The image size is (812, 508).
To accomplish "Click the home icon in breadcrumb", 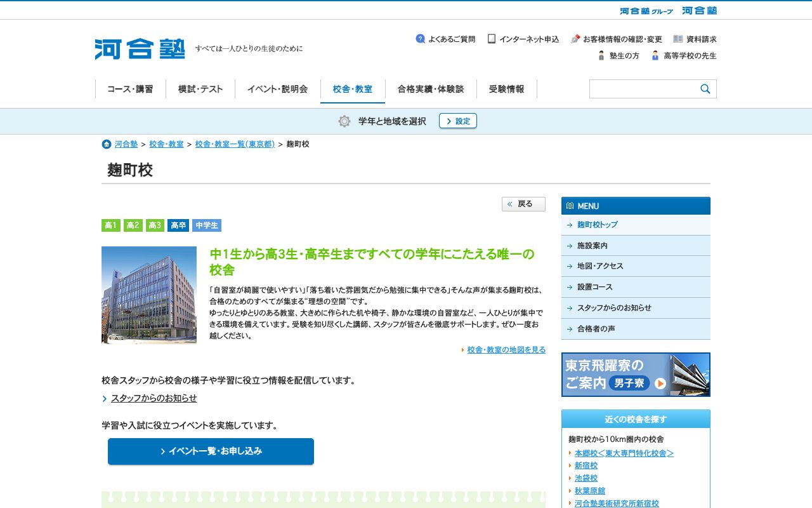I will click(107, 144).
